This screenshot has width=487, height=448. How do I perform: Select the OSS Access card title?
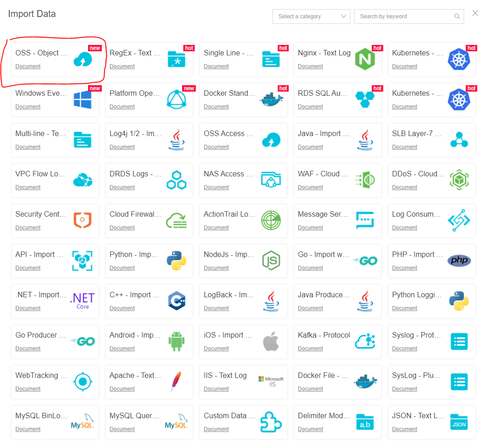(x=228, y=134)
